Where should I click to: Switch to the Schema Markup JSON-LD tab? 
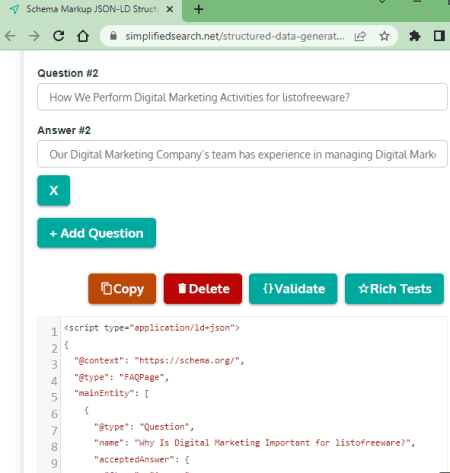(x=92, y=9)
